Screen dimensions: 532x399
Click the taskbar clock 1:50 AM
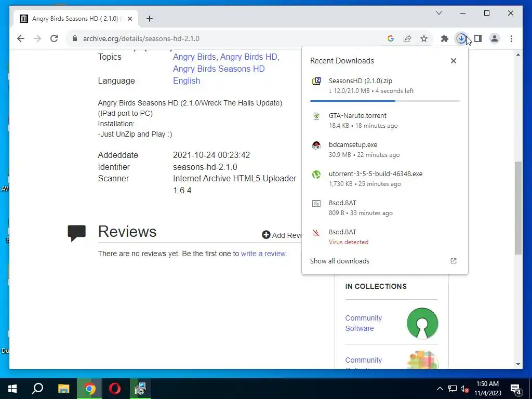tap(487, 389)
